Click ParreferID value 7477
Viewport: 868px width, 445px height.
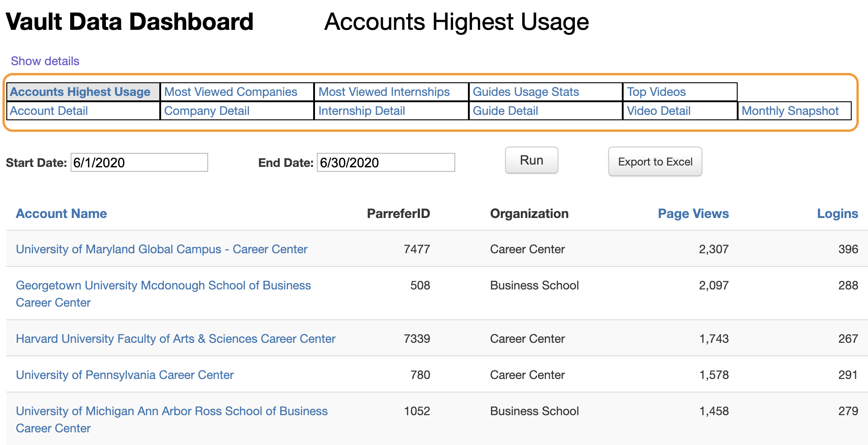(x=417, y=249)
